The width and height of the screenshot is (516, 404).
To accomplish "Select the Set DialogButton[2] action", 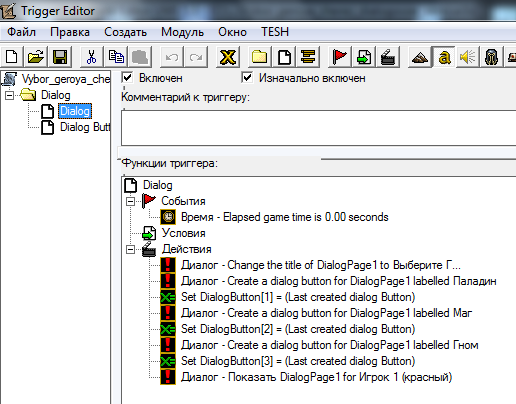I will [x=298, y=329].
